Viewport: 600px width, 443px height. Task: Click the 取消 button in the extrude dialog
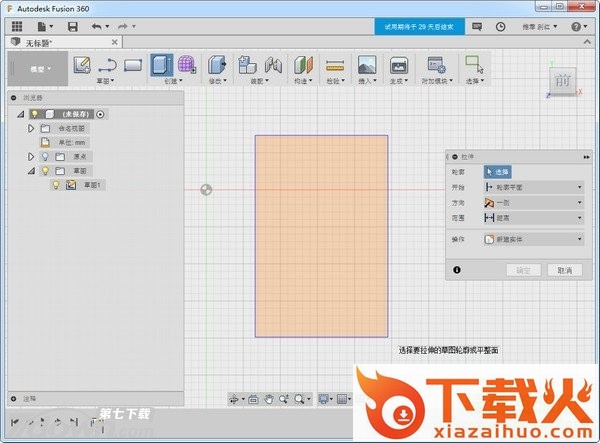click(564, 270)
